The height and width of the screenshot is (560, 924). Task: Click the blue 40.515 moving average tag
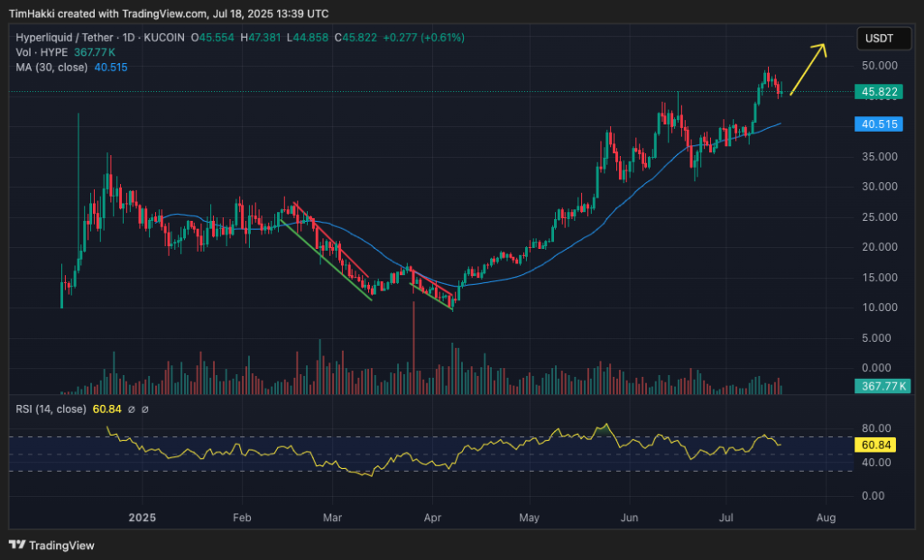point(878,124)
